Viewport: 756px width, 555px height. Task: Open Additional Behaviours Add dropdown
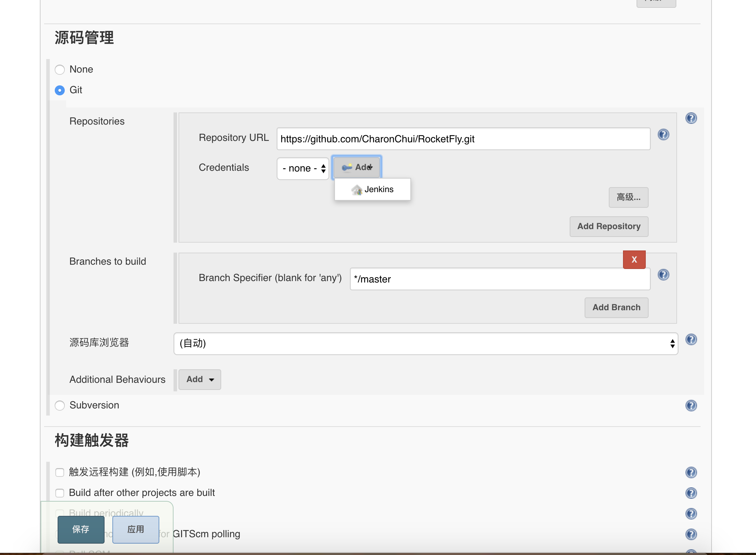point(199,380)
